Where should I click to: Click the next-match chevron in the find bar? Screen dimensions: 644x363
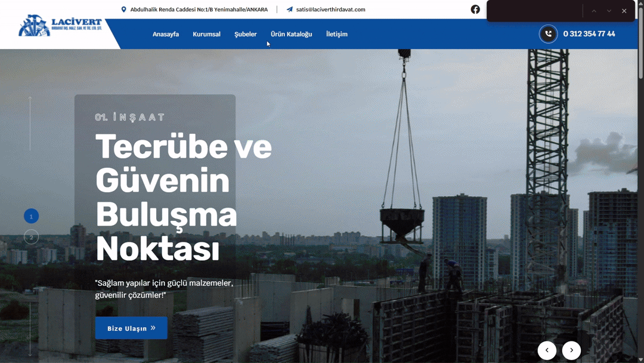pos(609,10)
